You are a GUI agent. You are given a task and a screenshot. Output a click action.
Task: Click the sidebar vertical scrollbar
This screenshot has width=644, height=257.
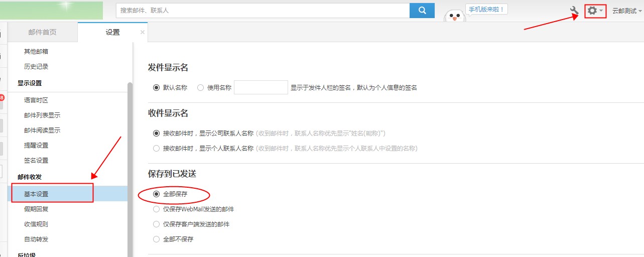(130, 166)
